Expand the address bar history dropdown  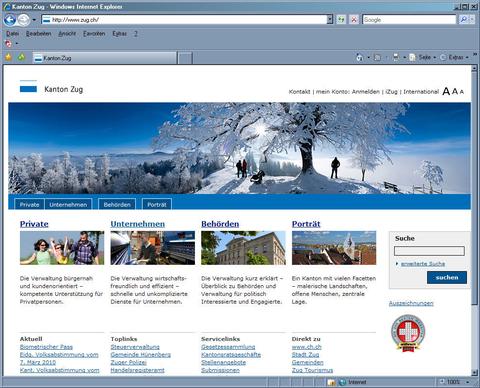(x=330, y=20)
